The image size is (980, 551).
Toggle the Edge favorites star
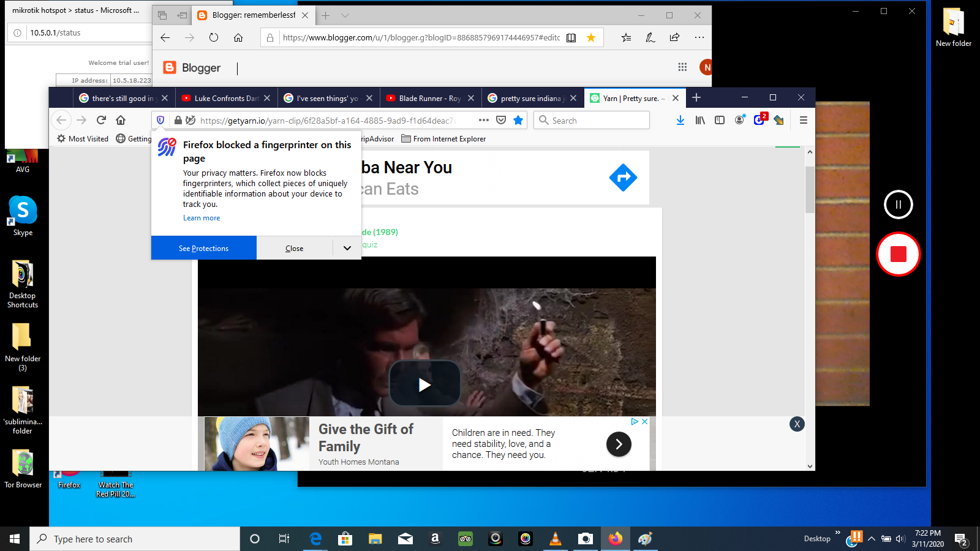tap(591, 37)
